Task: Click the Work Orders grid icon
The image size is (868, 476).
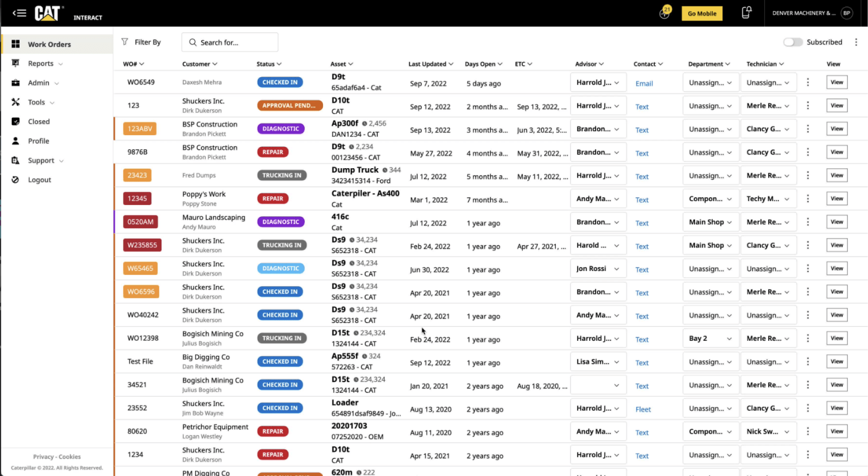Action: [15, 44]
